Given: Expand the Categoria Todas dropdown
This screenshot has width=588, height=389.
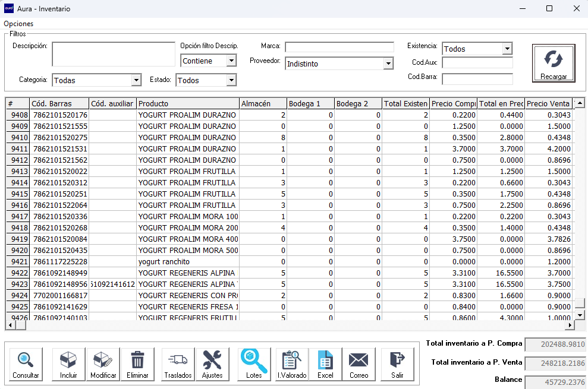Looking at the screenshot, I should point(136,80).
